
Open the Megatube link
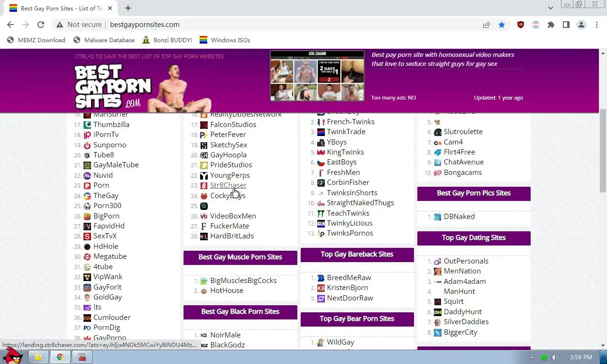point(110,256)
